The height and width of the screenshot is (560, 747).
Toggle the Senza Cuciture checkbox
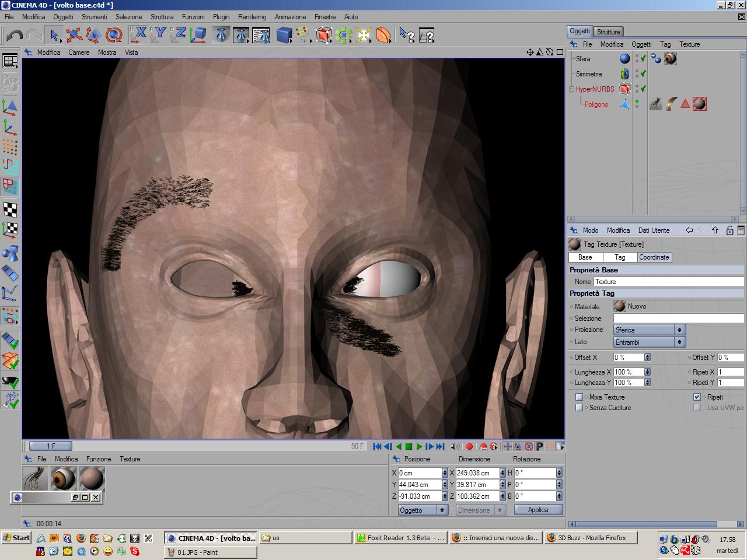(579, 408)
